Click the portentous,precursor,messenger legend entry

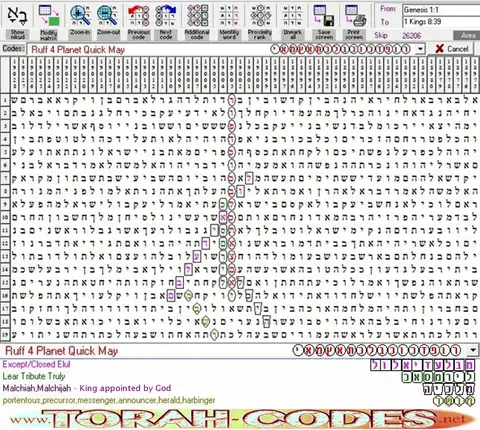pyautogui.click(x=109, y=400)
